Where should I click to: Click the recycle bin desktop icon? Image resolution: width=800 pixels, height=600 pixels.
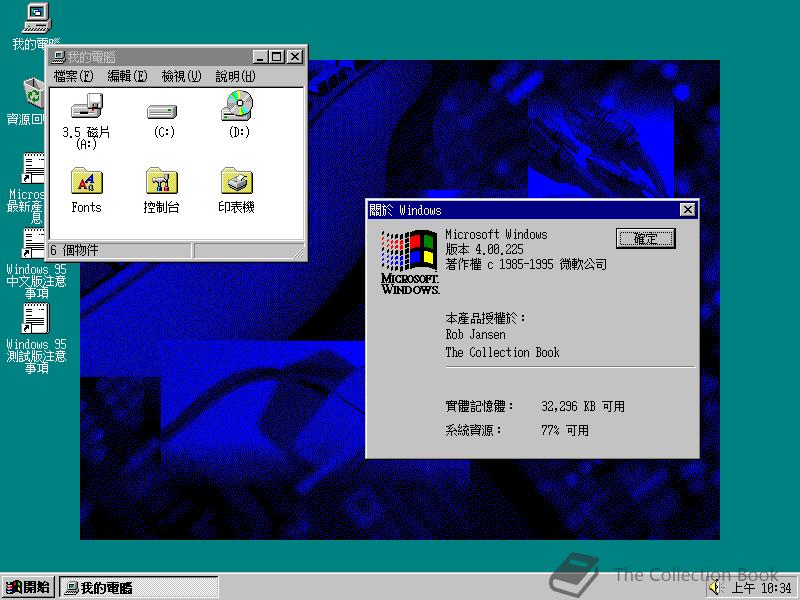pyautogui.click(x=35, y=93)
